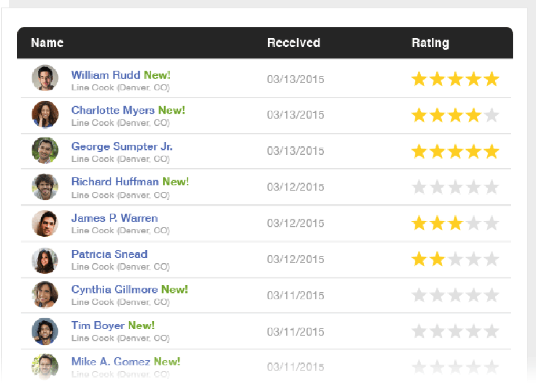The image size is (536, 392).
Task: Click William Rudd's profile photo
Action: coord(45,78)
